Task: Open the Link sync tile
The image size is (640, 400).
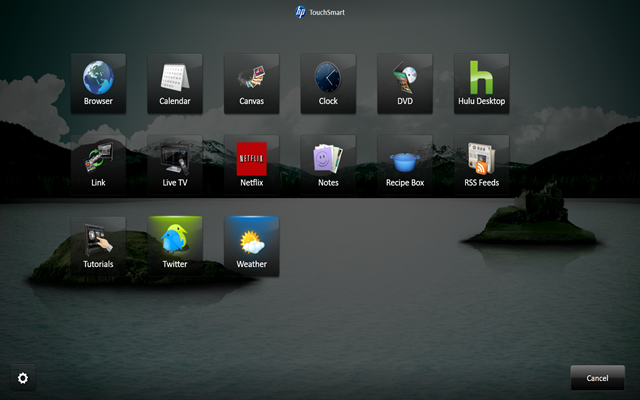Action: click(x=98, y=165)
